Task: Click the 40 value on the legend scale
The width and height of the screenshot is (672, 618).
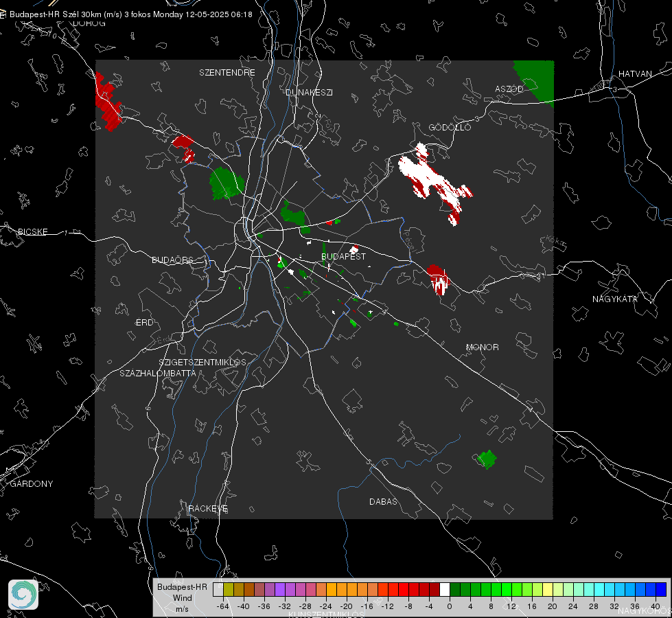Action: click(x=655, y=606)
